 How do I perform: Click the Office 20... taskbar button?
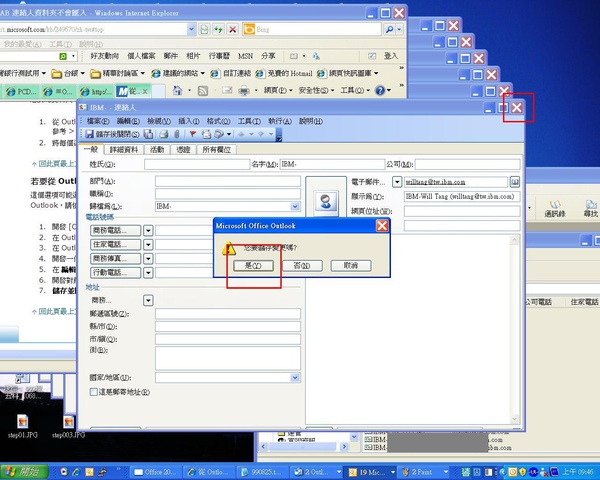(155, 472)
